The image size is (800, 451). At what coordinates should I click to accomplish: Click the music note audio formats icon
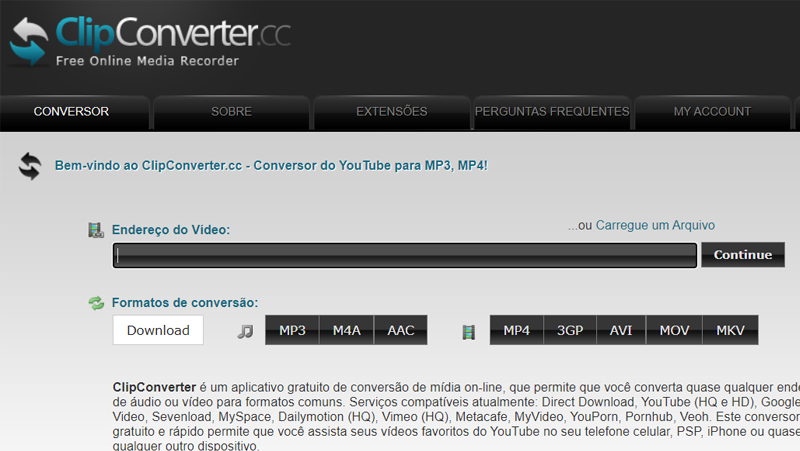[245, 332]
